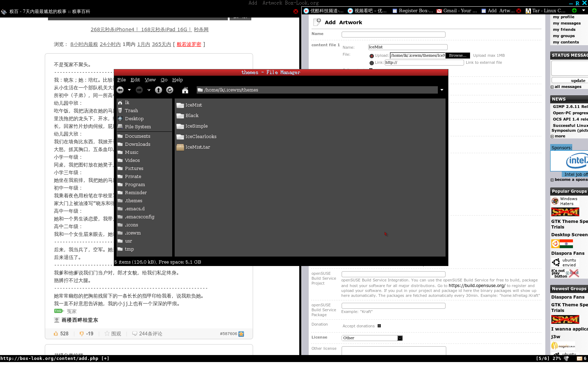The width and height of the screenshot is (588, 368).
Task: Click the Forward arrow in File Manager toolbar
Action: click(139, 90)
